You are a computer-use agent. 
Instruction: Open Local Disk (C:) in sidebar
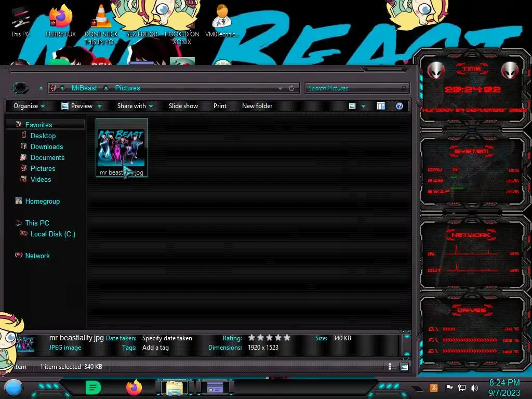(53, 234)
